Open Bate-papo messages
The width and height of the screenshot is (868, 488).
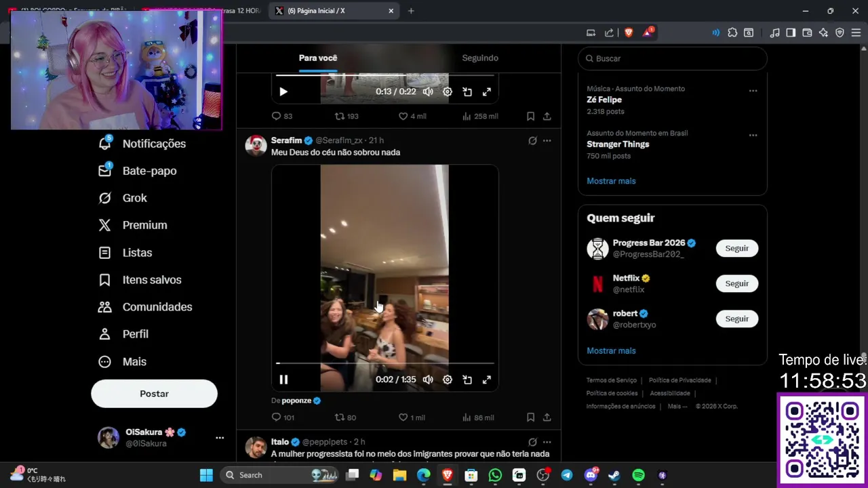point(138,171)
